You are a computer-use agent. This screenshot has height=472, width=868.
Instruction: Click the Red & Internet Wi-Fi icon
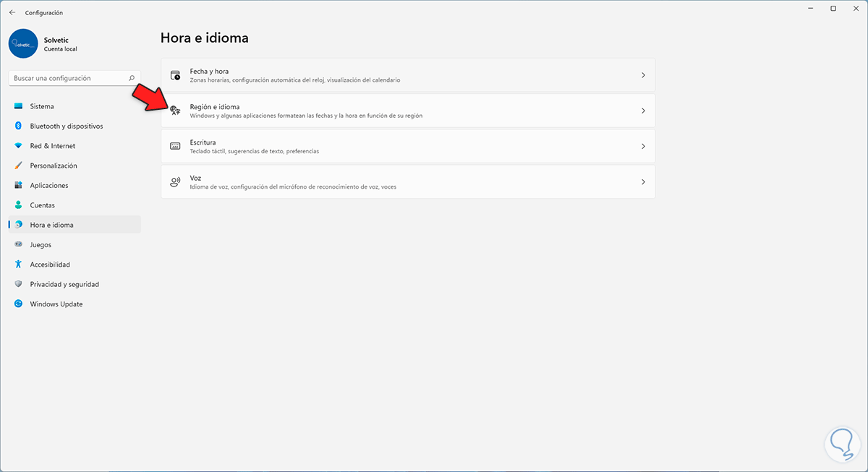pos(19,146)
